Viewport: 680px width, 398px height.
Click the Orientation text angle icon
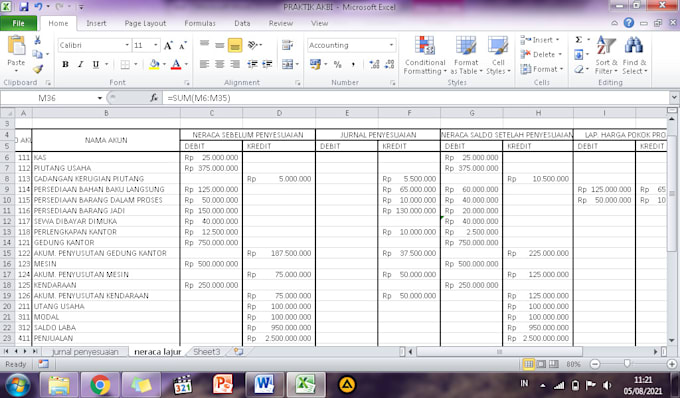(252, 45)
